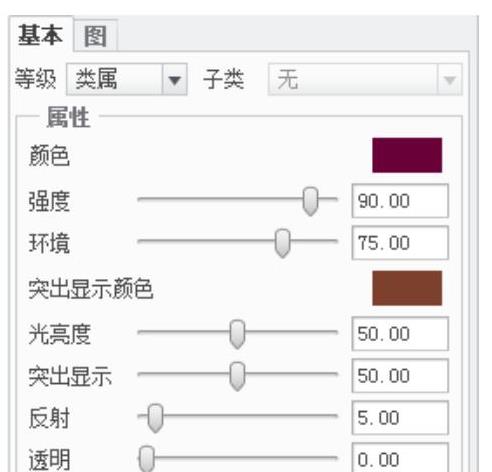Screen dimensions: 492x472
Task: Open the 等级 dropdown arrow
Action: click(174, 80)
